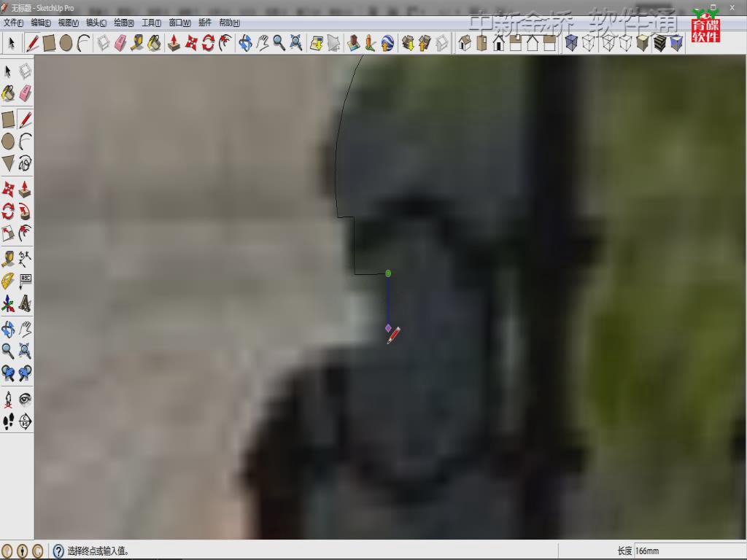
Task: Select the Polygon tool
Action: coord(8,163)
